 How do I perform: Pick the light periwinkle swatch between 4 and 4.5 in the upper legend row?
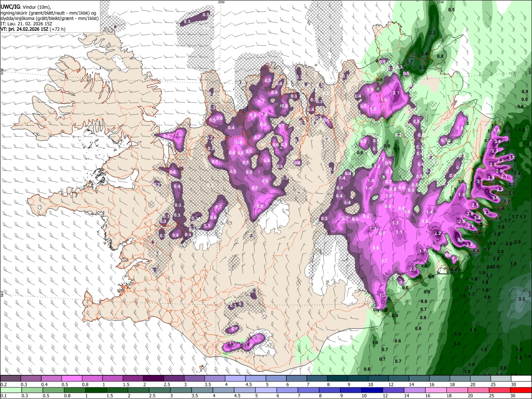(235, 379)
